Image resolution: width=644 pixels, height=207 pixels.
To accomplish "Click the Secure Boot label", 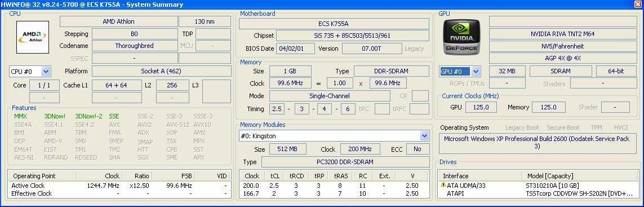I will click(x=563, y=127).
